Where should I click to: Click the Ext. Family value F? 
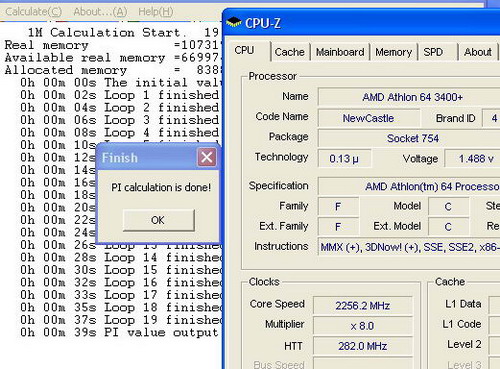338,227
